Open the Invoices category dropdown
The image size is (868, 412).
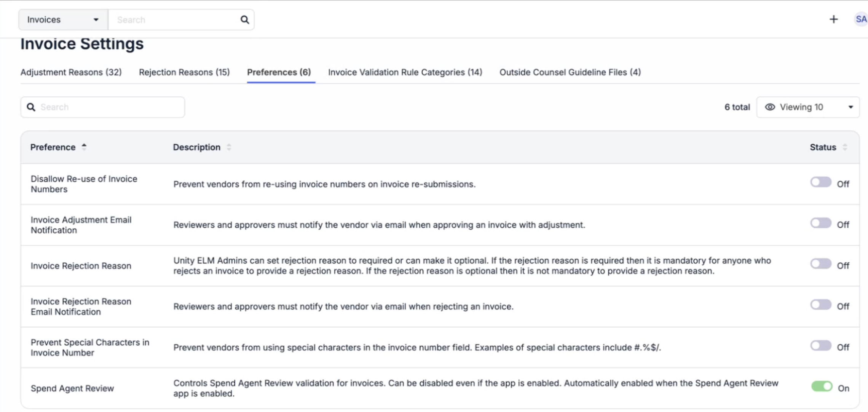pos(63,20)
